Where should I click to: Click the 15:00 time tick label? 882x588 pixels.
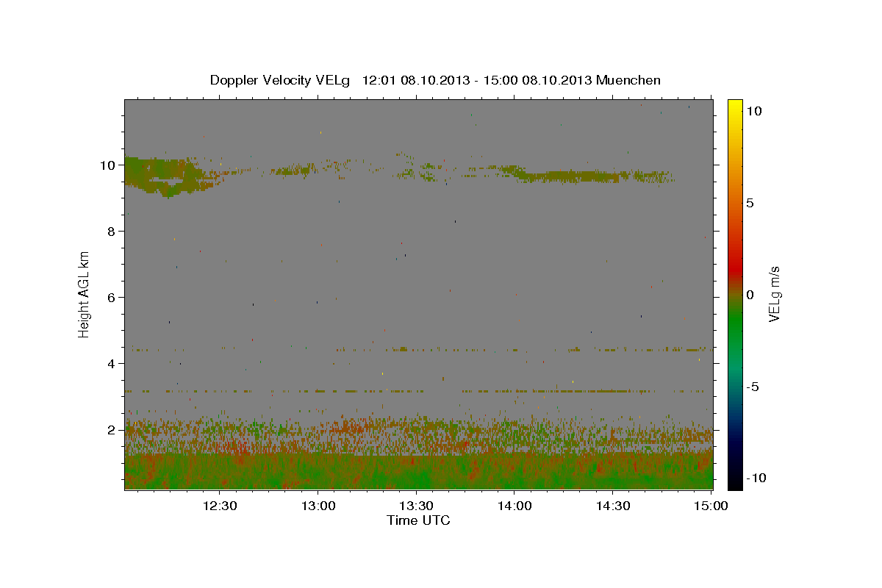pyautogui.click(x=711, y=506)
